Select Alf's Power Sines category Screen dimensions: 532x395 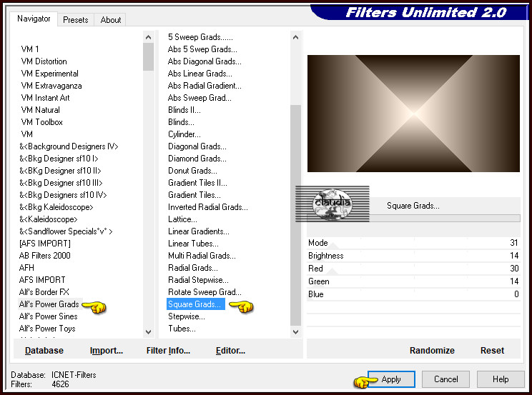[x=48, y=316]
